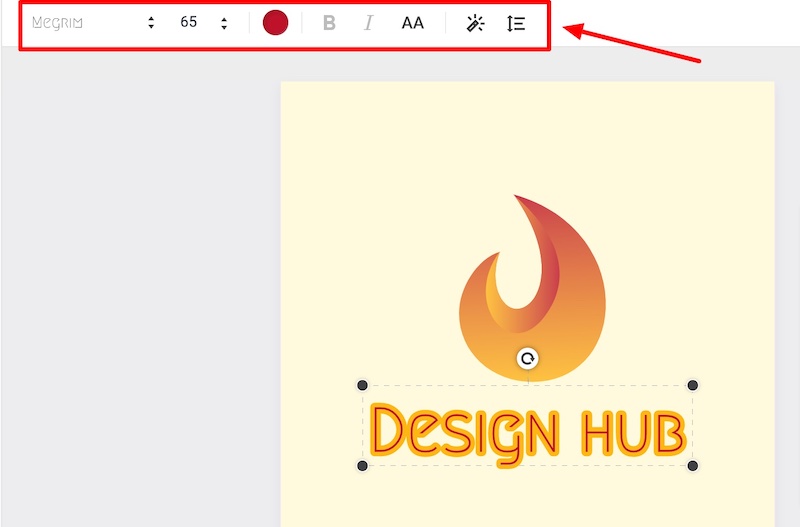This screenshot has width=800, height=527.
Task: Open the red text color swatch
Action: (276, 22)
